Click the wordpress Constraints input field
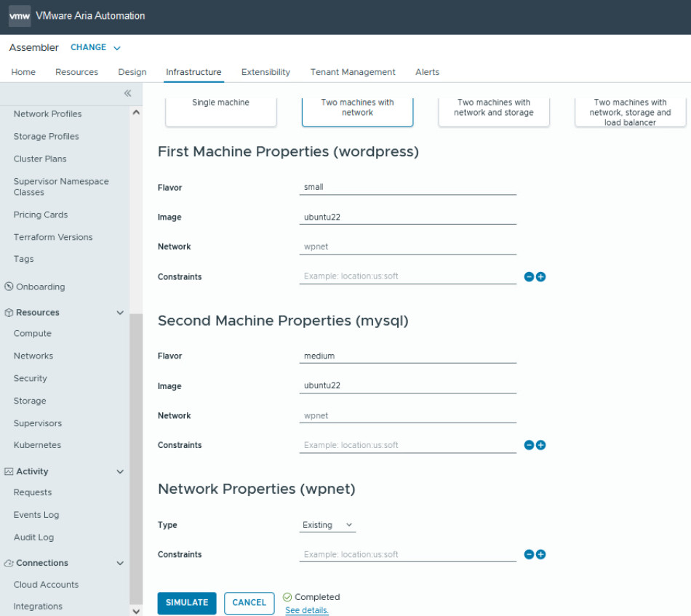The width and height of the screenshot is (691, 616). [407, 276]
